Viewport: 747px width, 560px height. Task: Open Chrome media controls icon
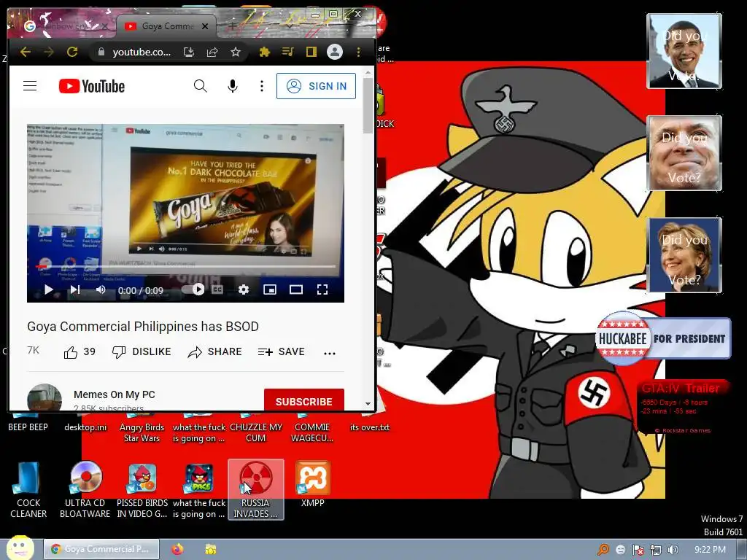point(287,52)
